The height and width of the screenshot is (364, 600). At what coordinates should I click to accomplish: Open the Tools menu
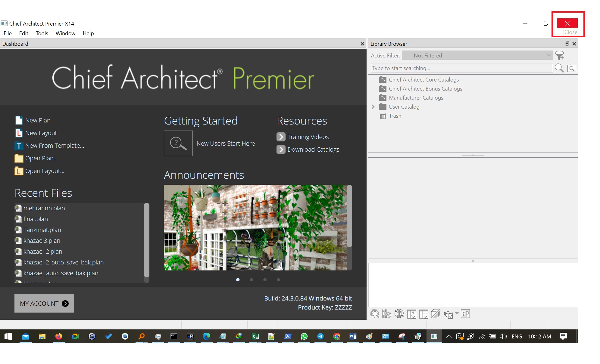42,33
